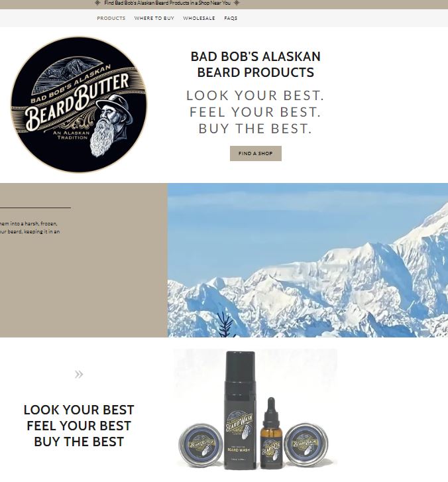The width and height of the screenshot is (448, 482).
Task: Click the Find a Shop button
Action: pos(256,153)
